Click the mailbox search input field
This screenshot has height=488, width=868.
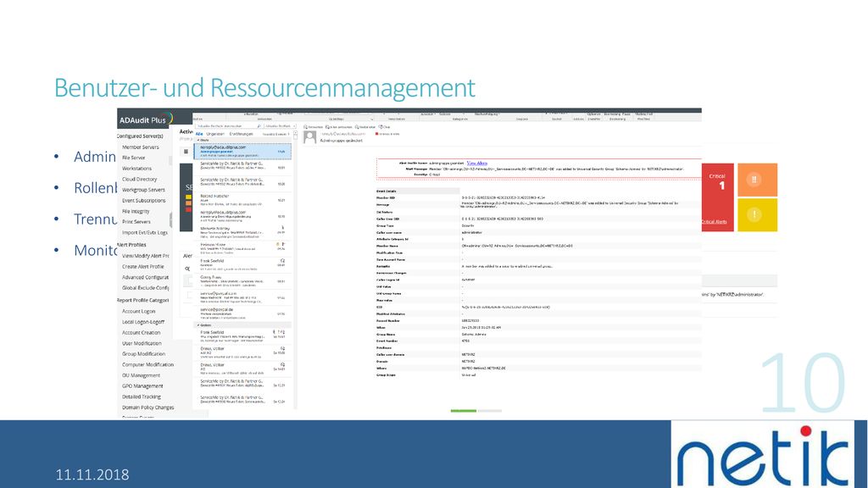tap(229, 126)
